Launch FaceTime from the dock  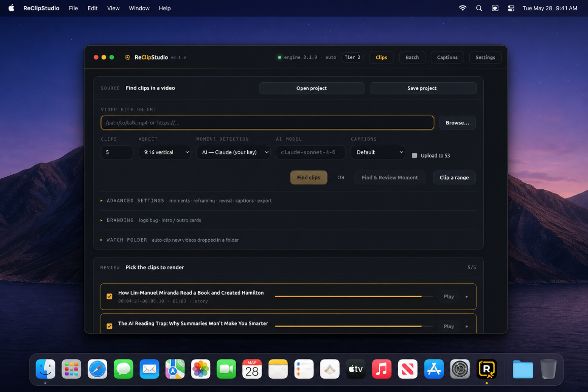[x=226, y=369]
